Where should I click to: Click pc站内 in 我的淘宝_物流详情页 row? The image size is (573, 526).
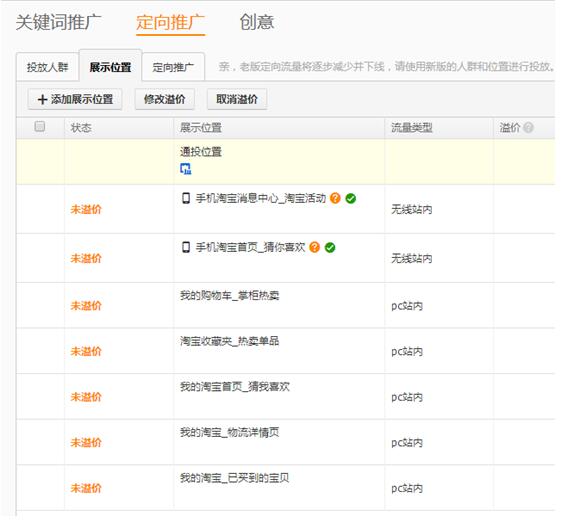(x=407, y=443)
